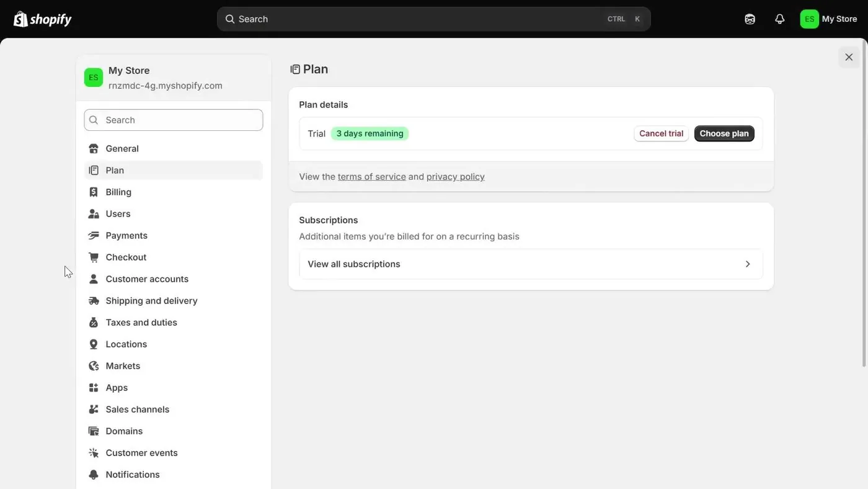Screen dimensions: 868x489
Task: Focus the settings sidebar search field
Action: 174,120
